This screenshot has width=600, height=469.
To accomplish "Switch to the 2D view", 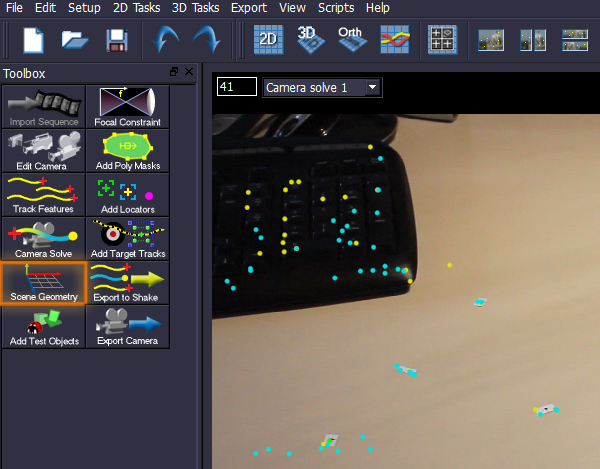I will pyautogui.click(x=269, y=39).
